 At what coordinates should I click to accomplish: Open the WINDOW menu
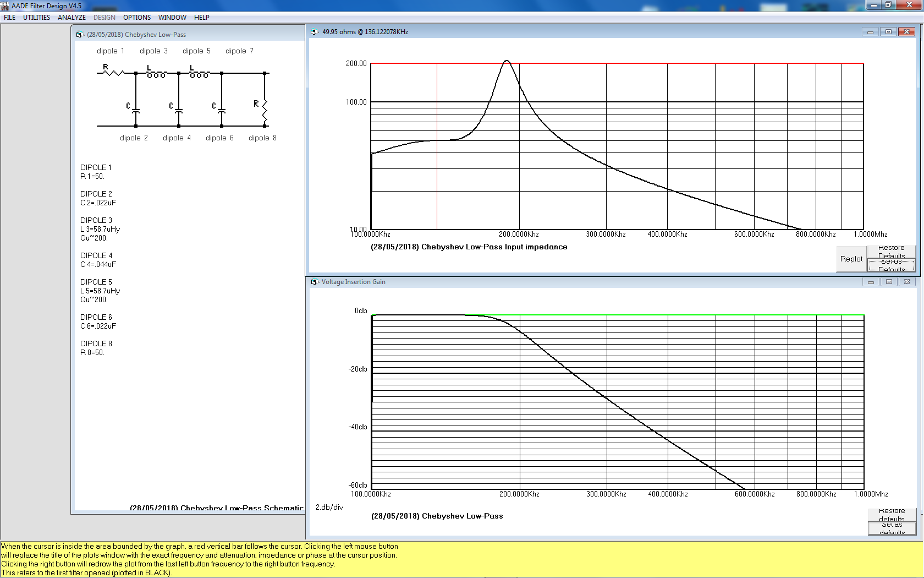click(x=172, y=18)
